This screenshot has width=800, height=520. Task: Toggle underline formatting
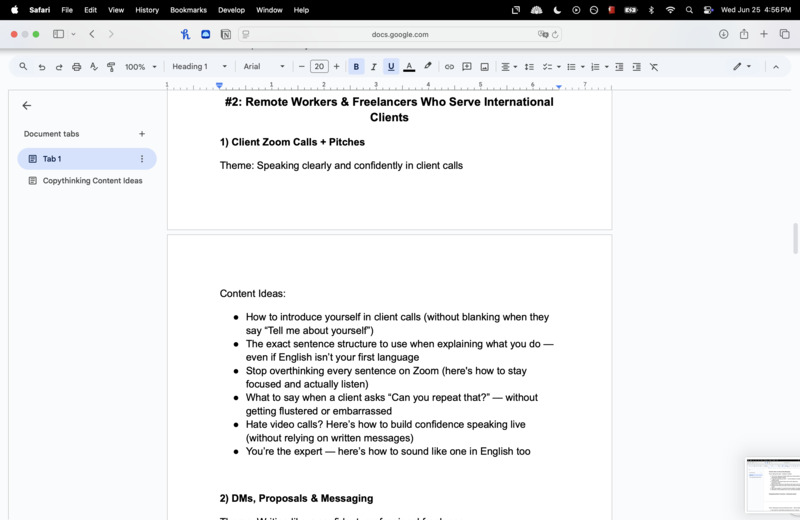point(391,67)
